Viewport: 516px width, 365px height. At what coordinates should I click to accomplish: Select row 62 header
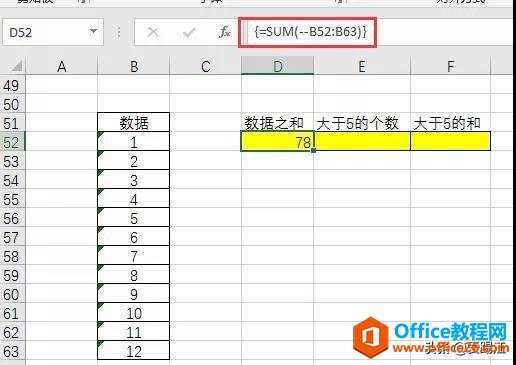pyautogui.click(x=12, y=332)
